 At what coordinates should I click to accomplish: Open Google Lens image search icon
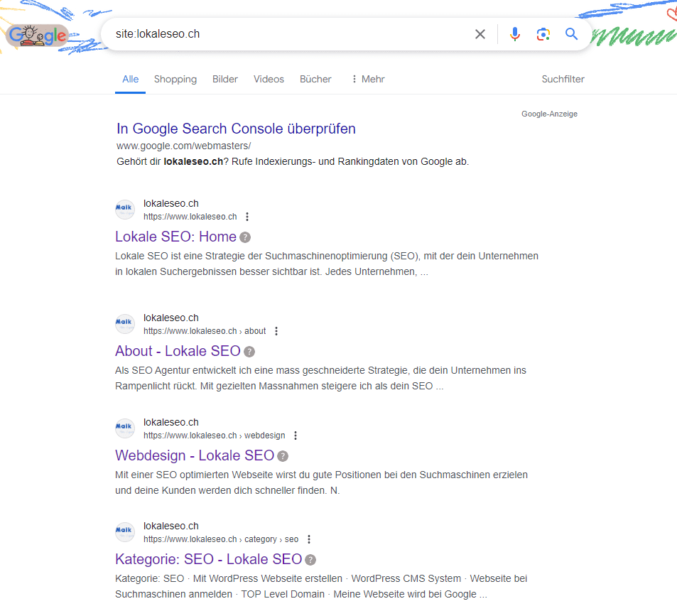[543, 34]
